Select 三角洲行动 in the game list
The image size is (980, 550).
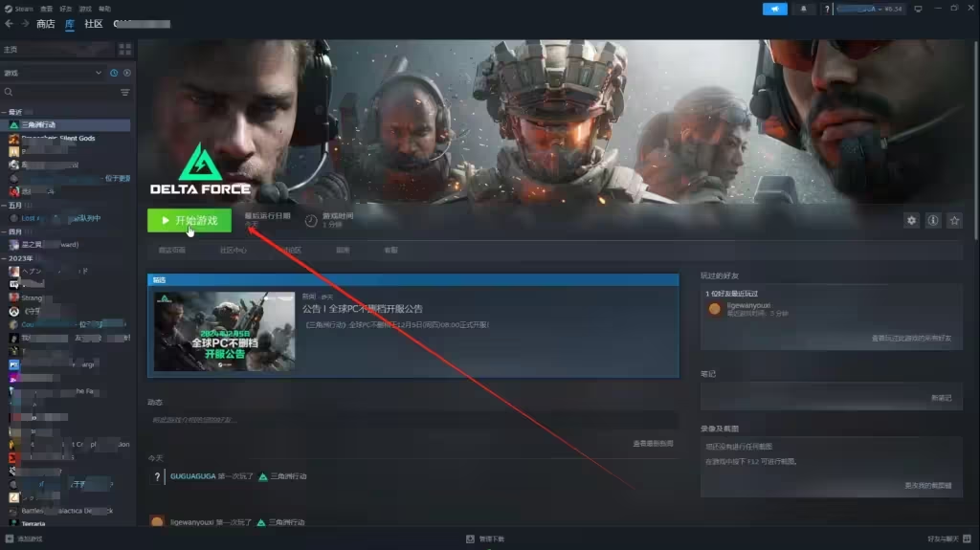tap(68, 125)
